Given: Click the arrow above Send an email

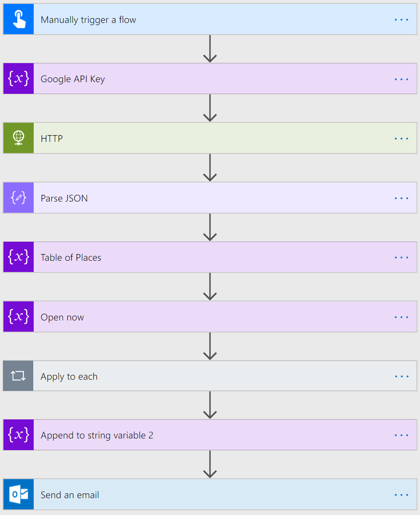Looking at the screenshot, I should pyautogui.click(x=210, y=464).
